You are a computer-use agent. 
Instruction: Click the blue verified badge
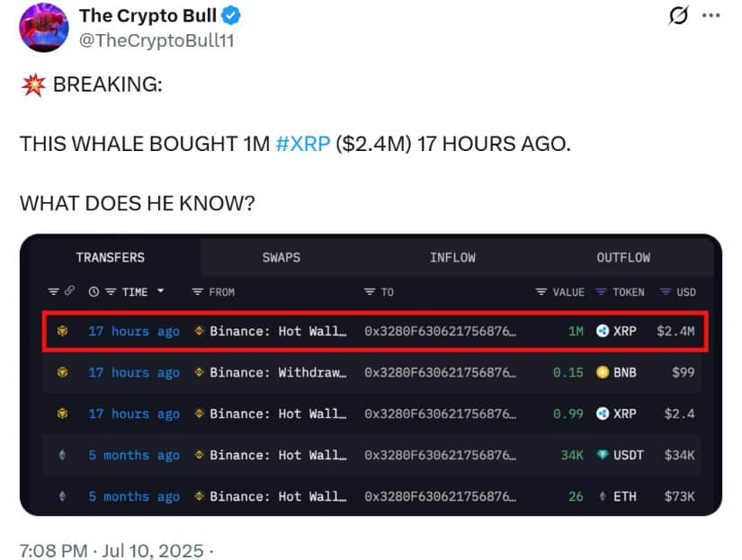[x=231, y=16]
